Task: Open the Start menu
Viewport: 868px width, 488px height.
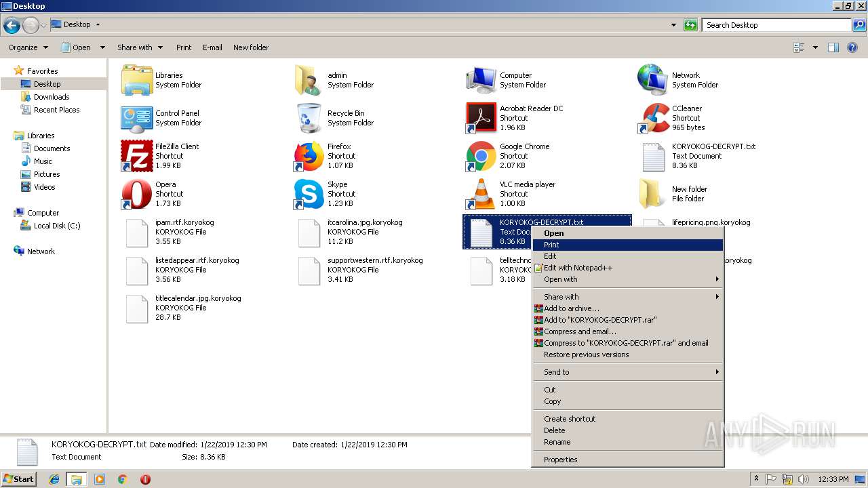Action: (x=19, y=479)
